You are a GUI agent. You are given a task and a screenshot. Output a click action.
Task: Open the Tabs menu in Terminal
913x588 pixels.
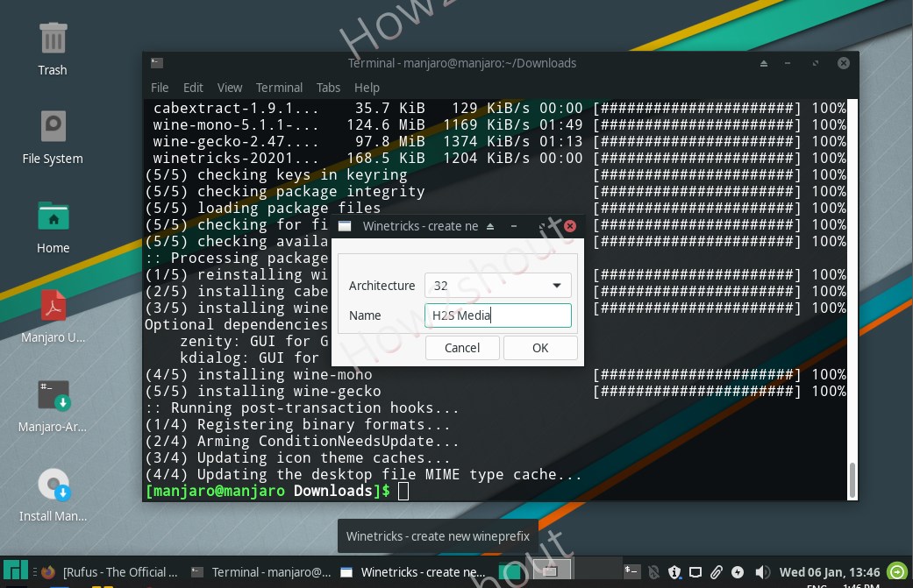329,87
